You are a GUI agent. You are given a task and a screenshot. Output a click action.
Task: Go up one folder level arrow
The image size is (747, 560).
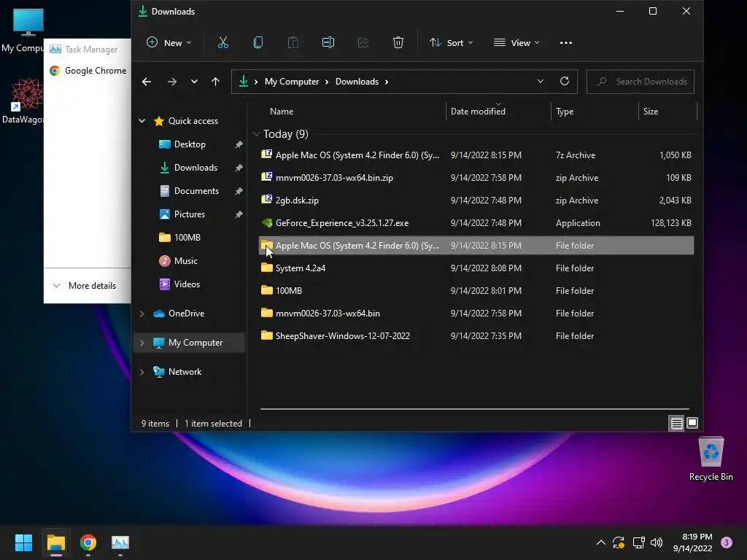pos(215,82)
